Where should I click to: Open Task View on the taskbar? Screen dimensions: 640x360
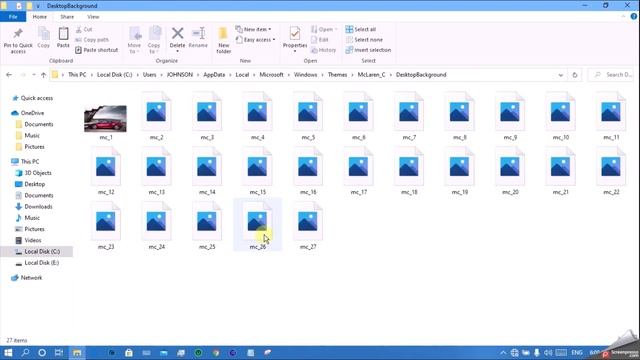pos(59,353)
